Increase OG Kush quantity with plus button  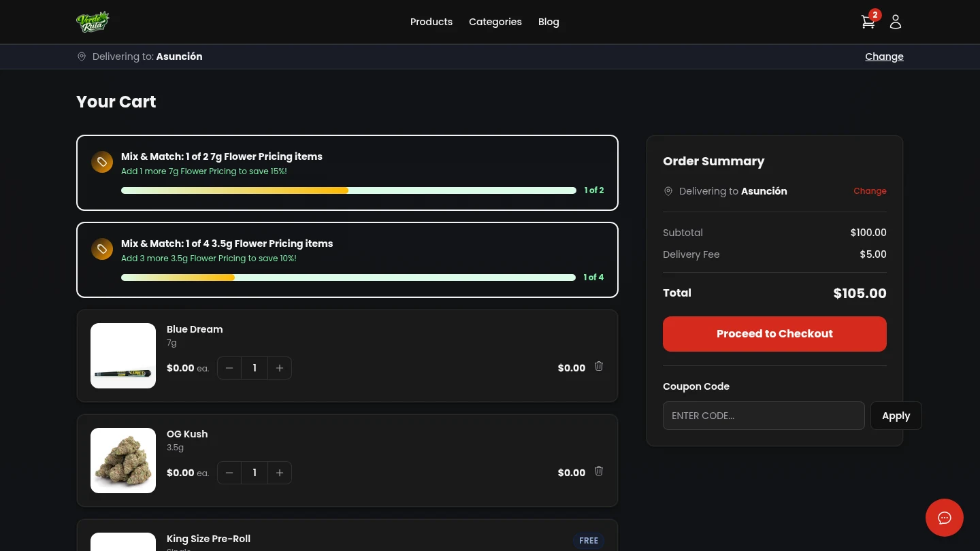coord(280,472)
